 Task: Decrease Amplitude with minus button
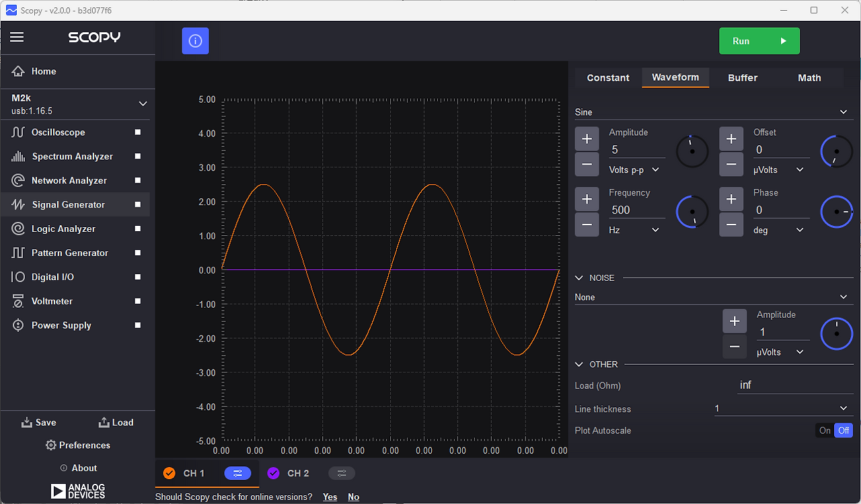tap(587, 164)
